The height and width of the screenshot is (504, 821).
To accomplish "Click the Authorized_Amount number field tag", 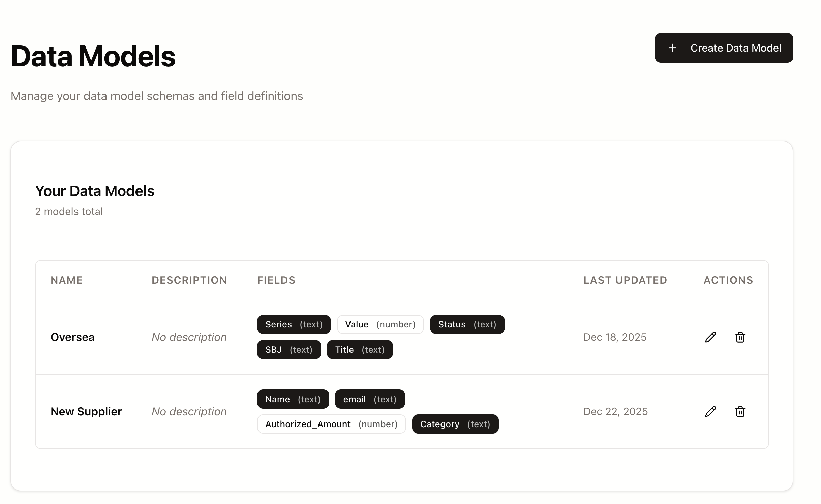I will pyautogui.click(x=331, y=424).
